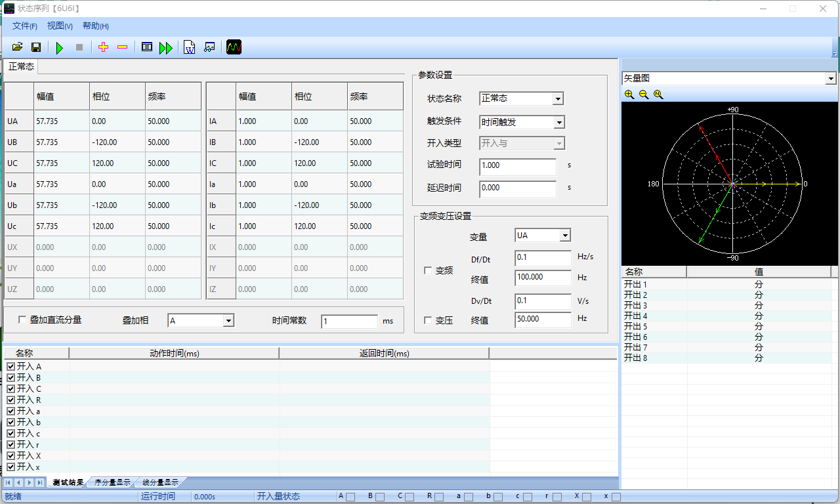Uncheck the 开入 A checkbox
Viewport: 840px width, 504px height.
point(10,367)
